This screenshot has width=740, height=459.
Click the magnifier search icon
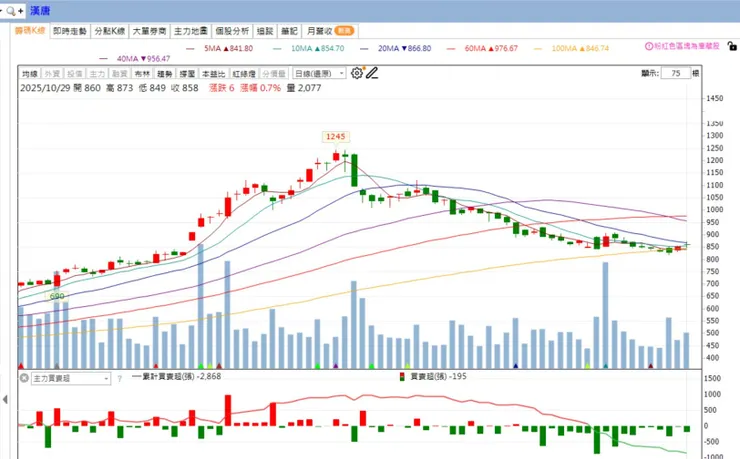[x=10, y=10]
